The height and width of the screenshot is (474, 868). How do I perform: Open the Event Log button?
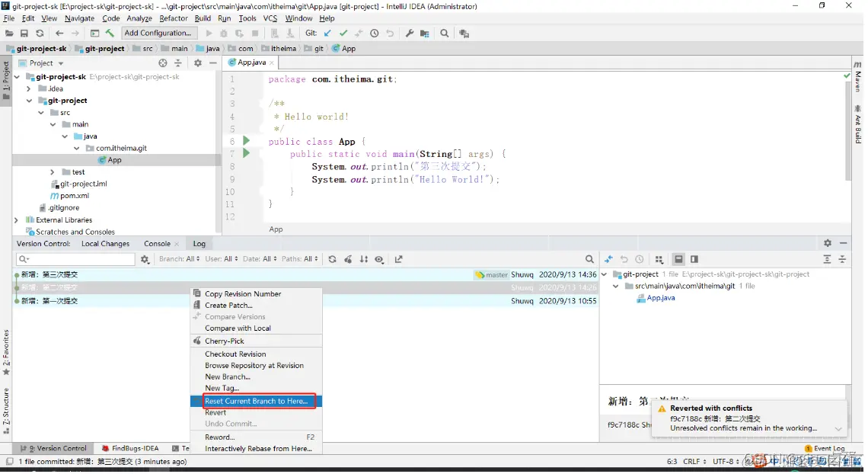point(825,449)
